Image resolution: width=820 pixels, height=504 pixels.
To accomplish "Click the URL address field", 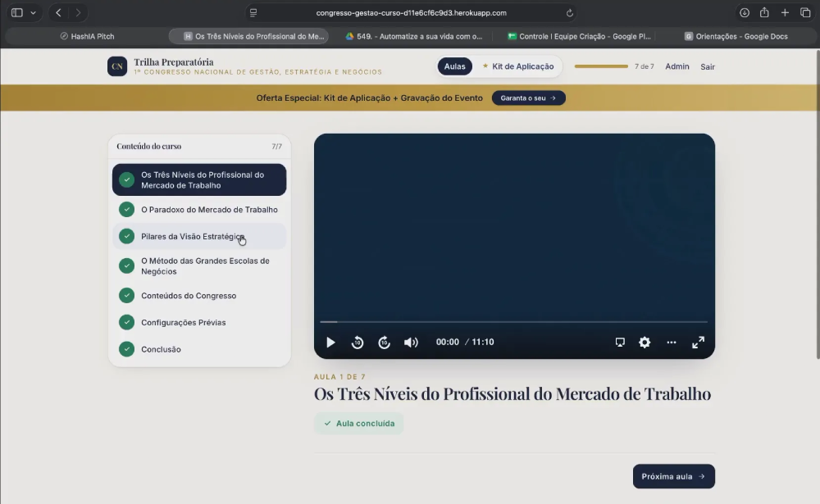I will point(411,12).
